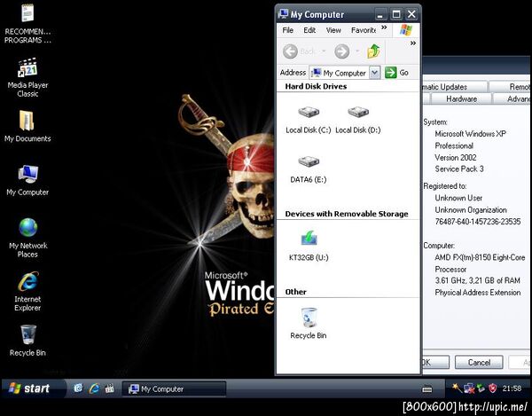Click the Back arrow in My Computer
Screen dimensions: 532x416
click(291, 51)
